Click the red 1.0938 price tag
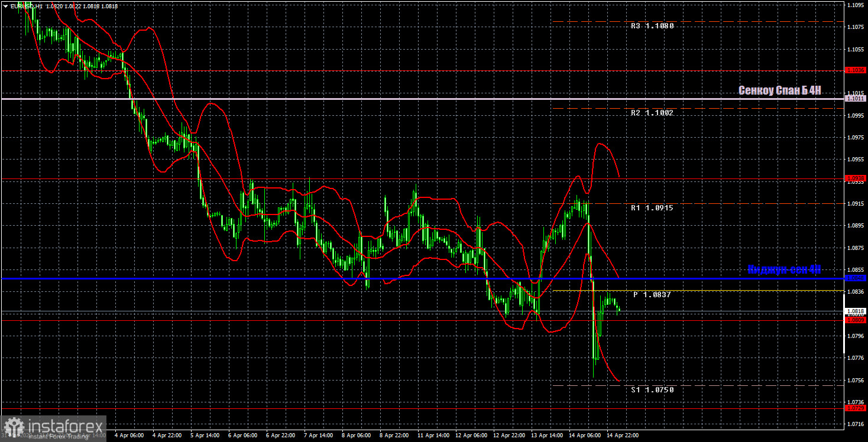 (856, 178)
